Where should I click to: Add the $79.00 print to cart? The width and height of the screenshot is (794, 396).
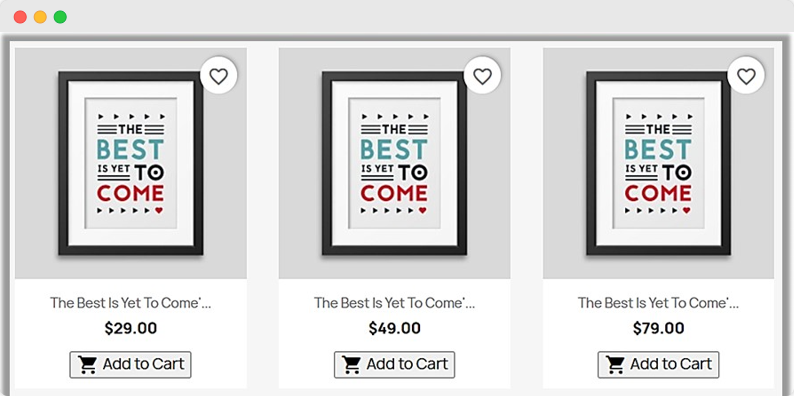[658, 365]
